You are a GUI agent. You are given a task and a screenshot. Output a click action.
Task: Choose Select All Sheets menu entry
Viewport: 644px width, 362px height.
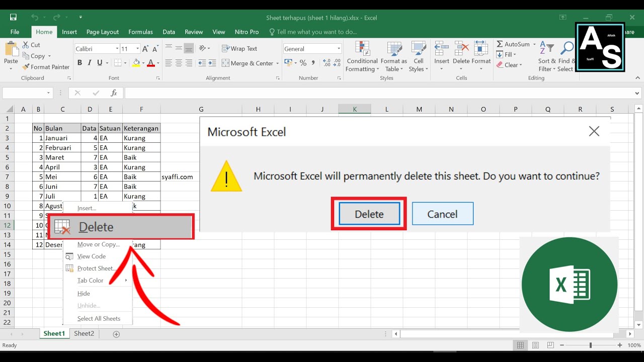point(98,319)
